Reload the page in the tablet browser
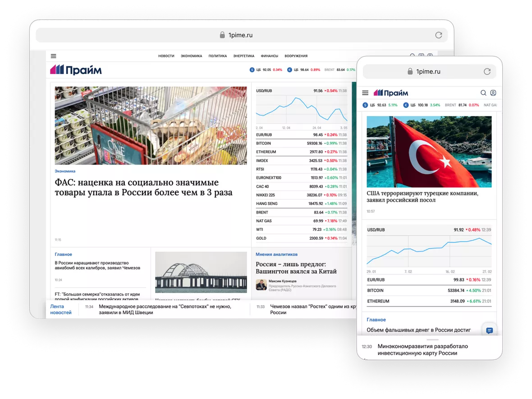Image resolution: width=532 pixels, height=399 pixels. coord(438,35)
